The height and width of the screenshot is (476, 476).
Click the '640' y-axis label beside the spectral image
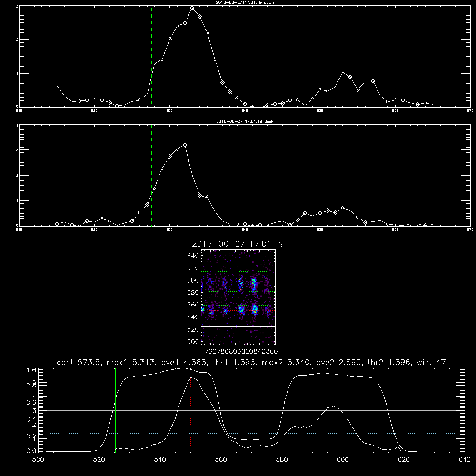pos(193,256)
